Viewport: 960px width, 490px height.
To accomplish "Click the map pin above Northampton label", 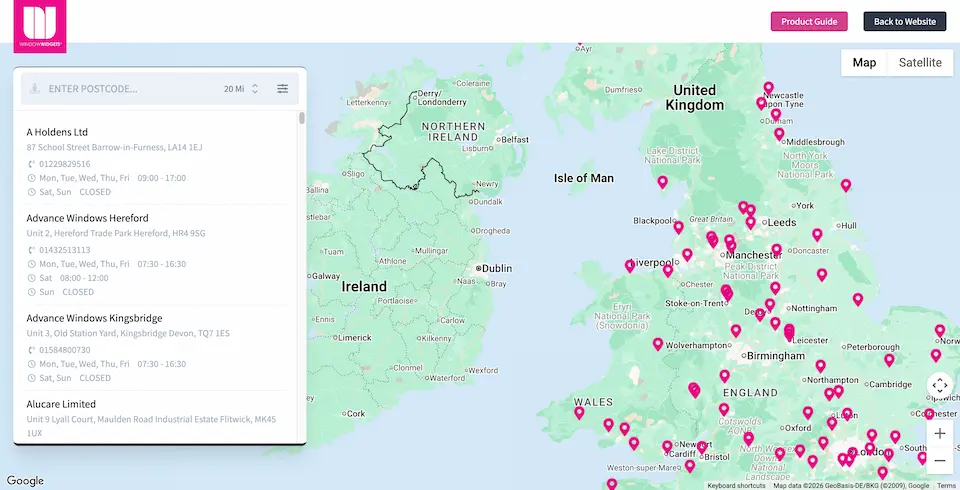I will pos(820,366).
